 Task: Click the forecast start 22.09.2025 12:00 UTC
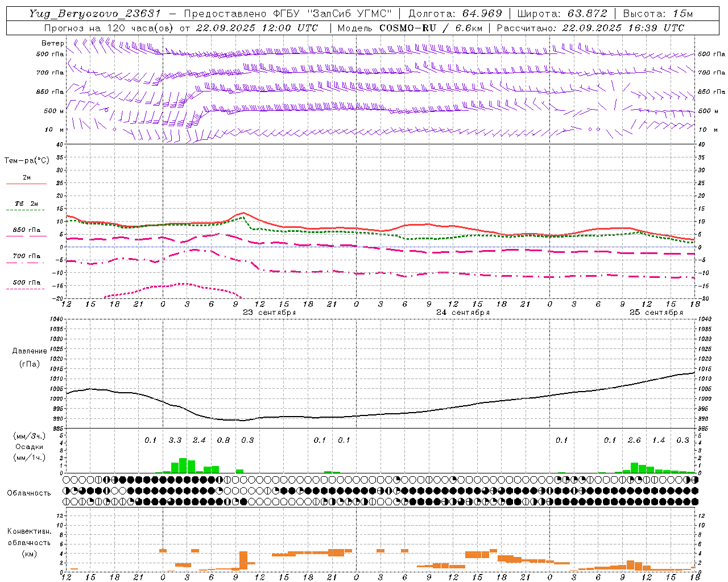(x=257, y=27)
